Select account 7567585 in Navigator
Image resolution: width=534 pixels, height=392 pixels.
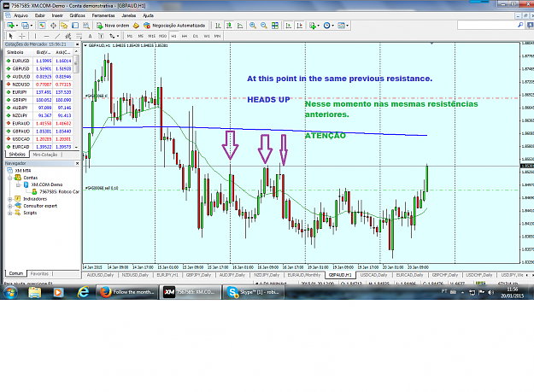coord(56,192)
